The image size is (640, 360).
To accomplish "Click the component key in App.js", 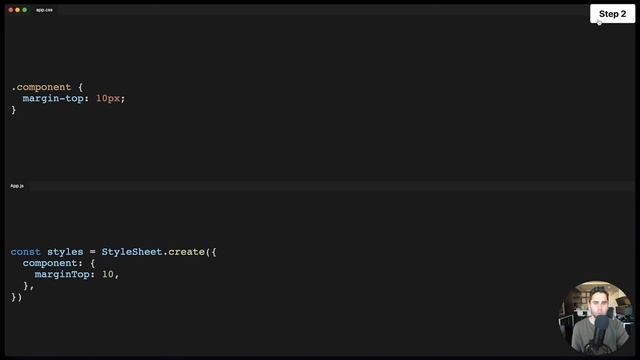I will [50, 263].
